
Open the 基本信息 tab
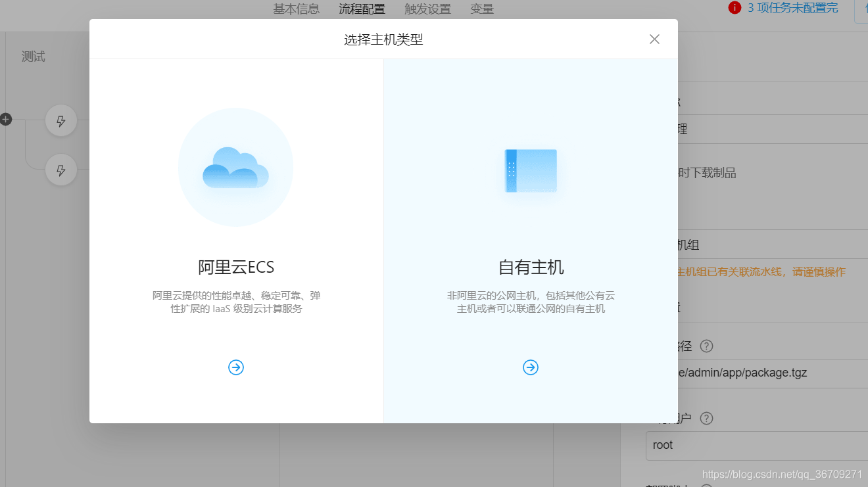point(297,9)
